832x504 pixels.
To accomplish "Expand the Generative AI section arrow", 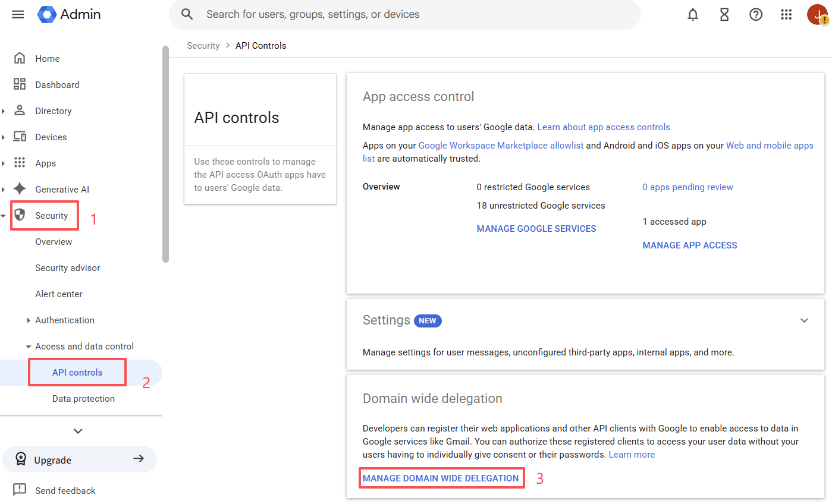I will coord(4,190).
